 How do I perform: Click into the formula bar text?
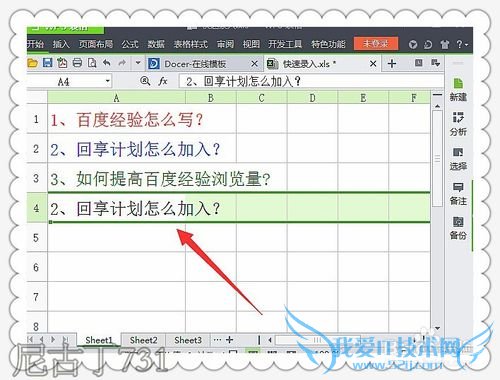pyautogui.click(x=310, y=82)
